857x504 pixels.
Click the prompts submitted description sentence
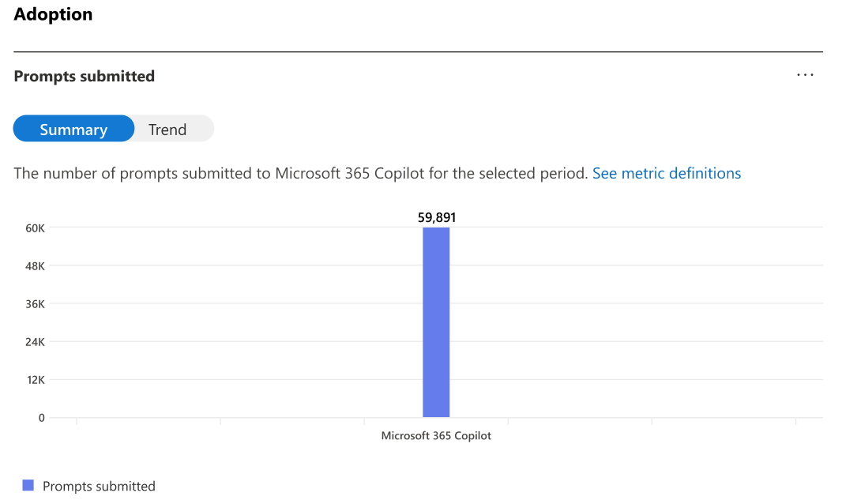click(301, 173)
